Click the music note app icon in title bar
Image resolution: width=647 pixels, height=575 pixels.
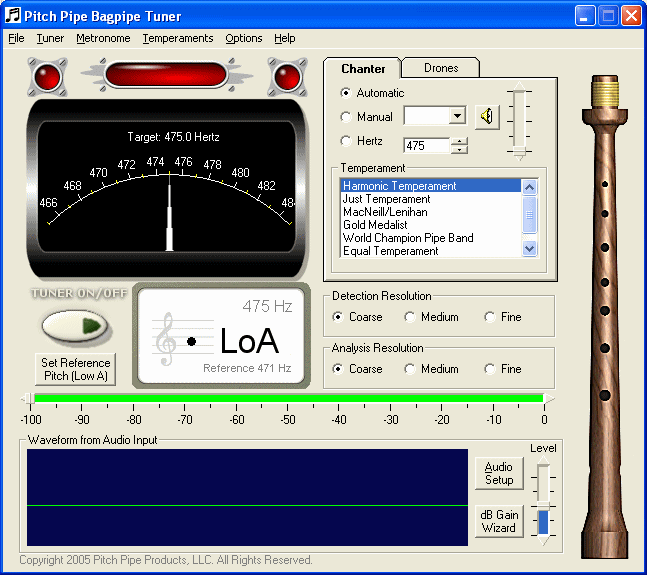pyautogui.click(x=13, y=16)
